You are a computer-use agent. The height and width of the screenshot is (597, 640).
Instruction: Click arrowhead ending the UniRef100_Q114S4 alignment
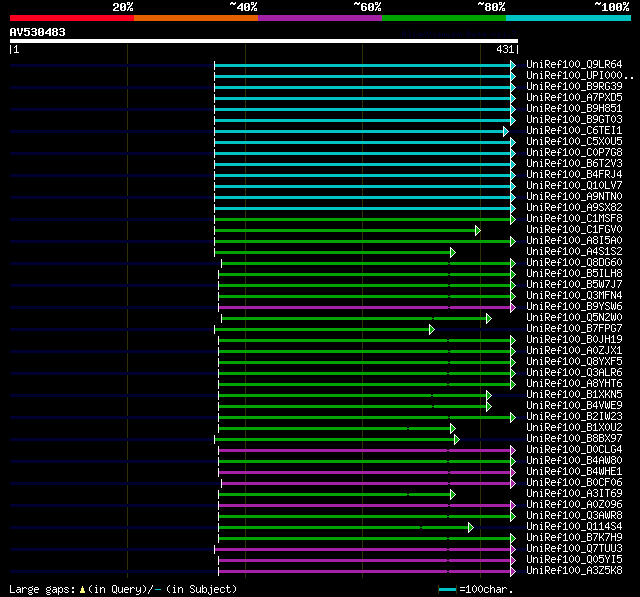pyautogui.click(x=471, y=528)
